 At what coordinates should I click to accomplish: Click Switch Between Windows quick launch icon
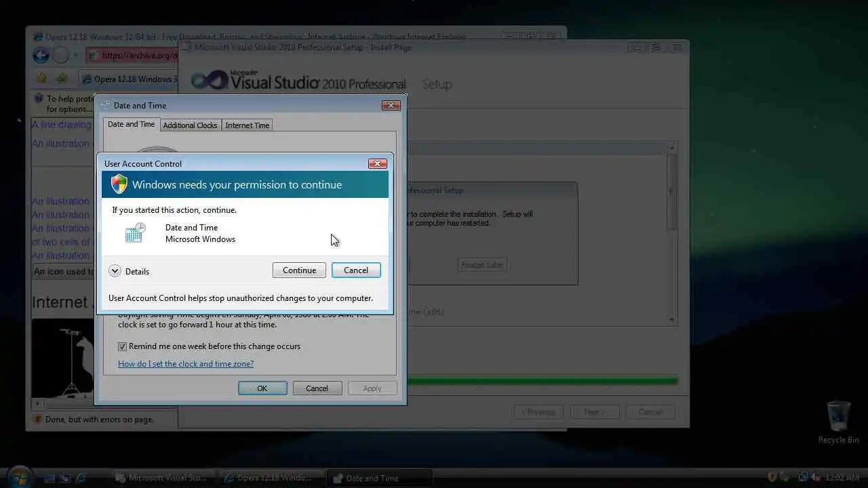click(66, 478)
